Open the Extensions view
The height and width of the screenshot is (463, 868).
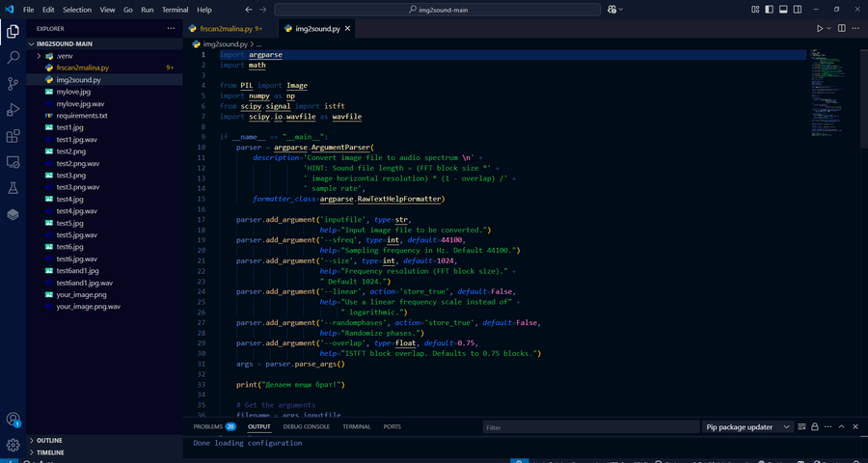(x=14, y=136)
